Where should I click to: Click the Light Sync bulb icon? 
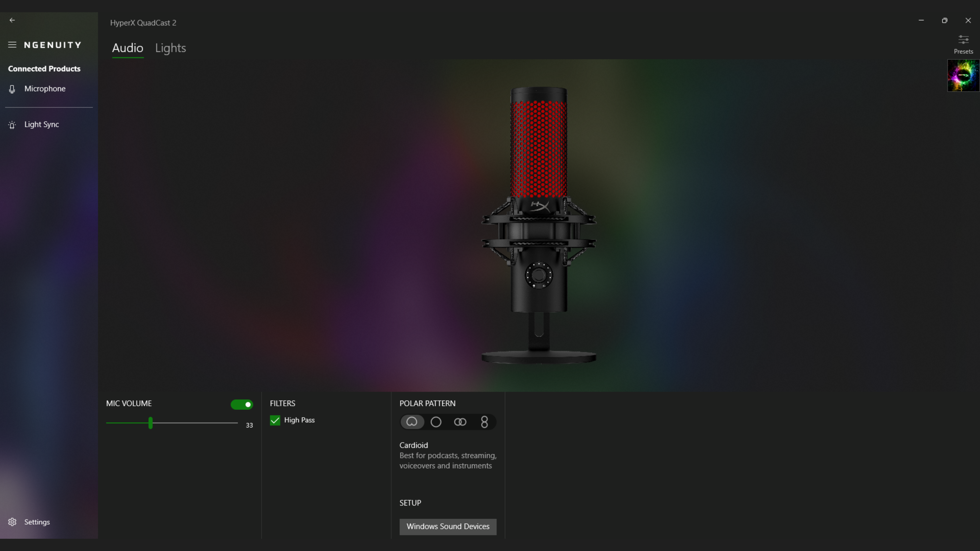coord(12,125)
